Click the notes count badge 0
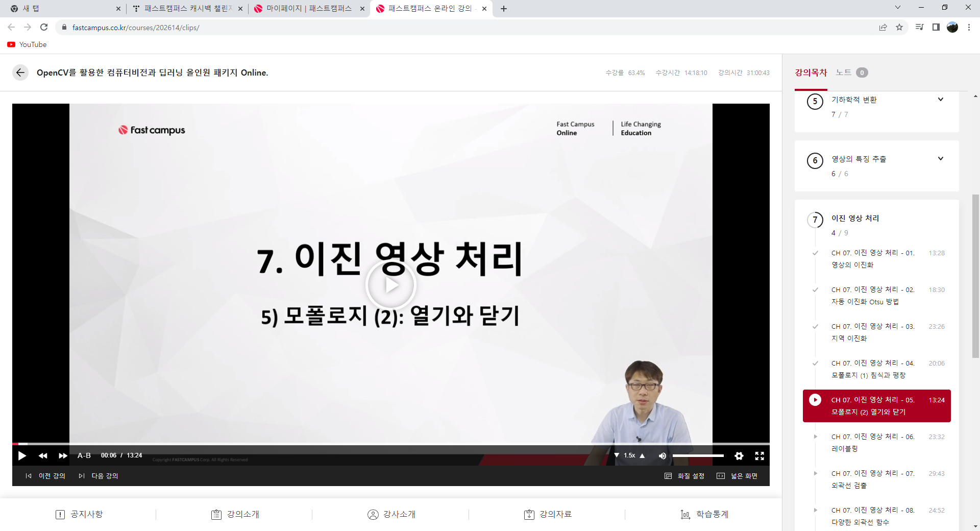This screenshot has height=531, width=980. 862,73
